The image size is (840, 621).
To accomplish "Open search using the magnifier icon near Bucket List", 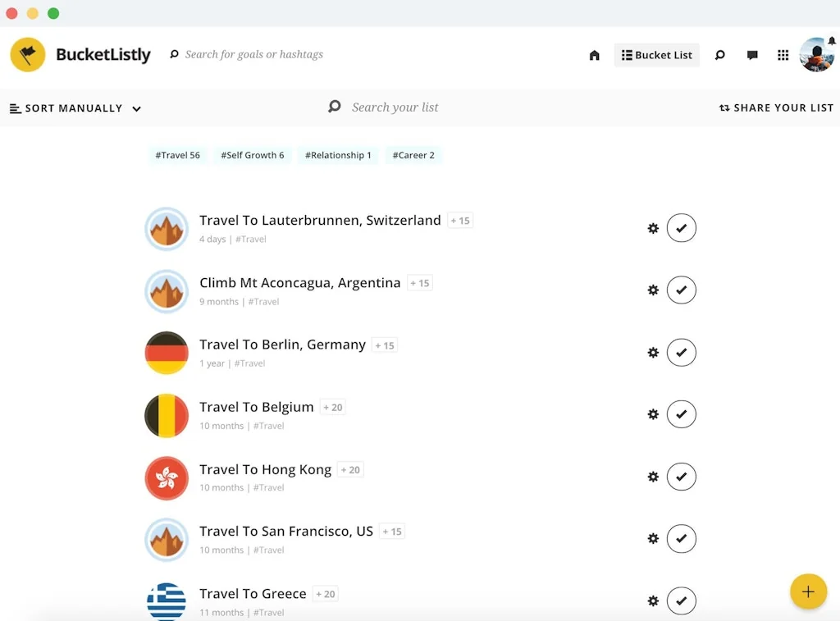I will [x=720, y=55].
